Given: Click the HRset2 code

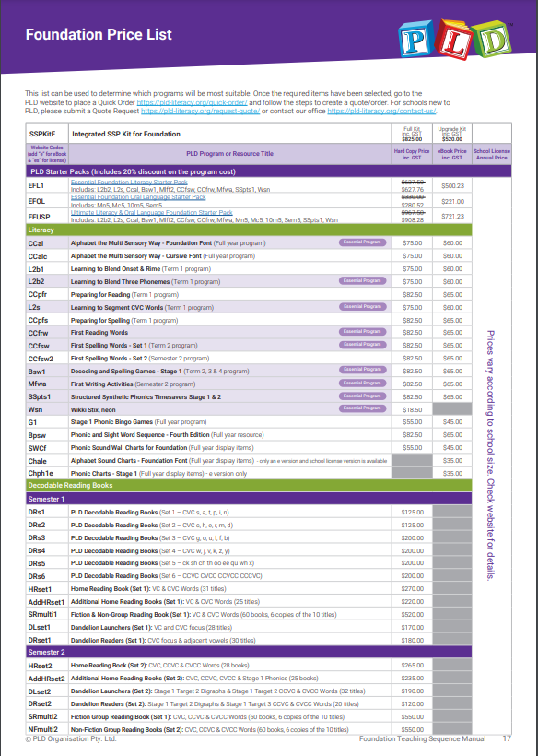Looking at the screenshot, I should [40, 666].
